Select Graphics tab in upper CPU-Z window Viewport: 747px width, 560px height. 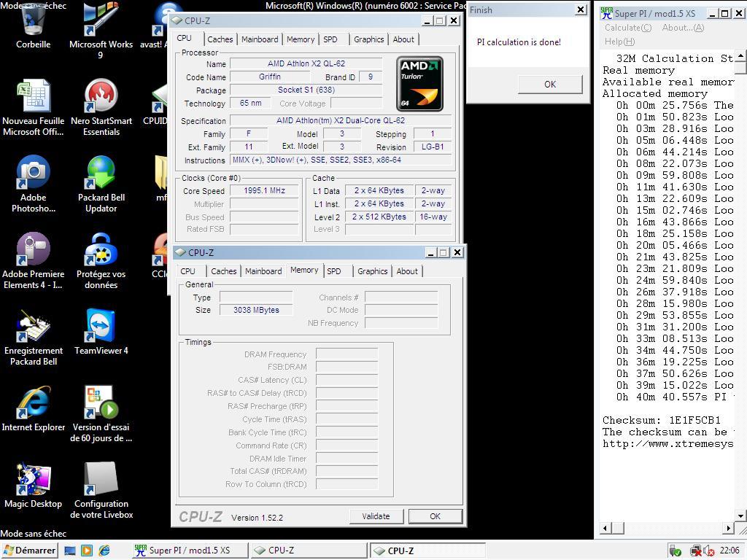[368, 39]
